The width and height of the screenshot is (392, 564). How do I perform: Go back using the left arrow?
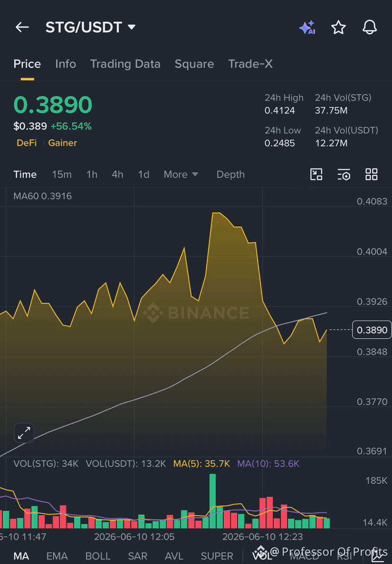[x=22, y=27]
